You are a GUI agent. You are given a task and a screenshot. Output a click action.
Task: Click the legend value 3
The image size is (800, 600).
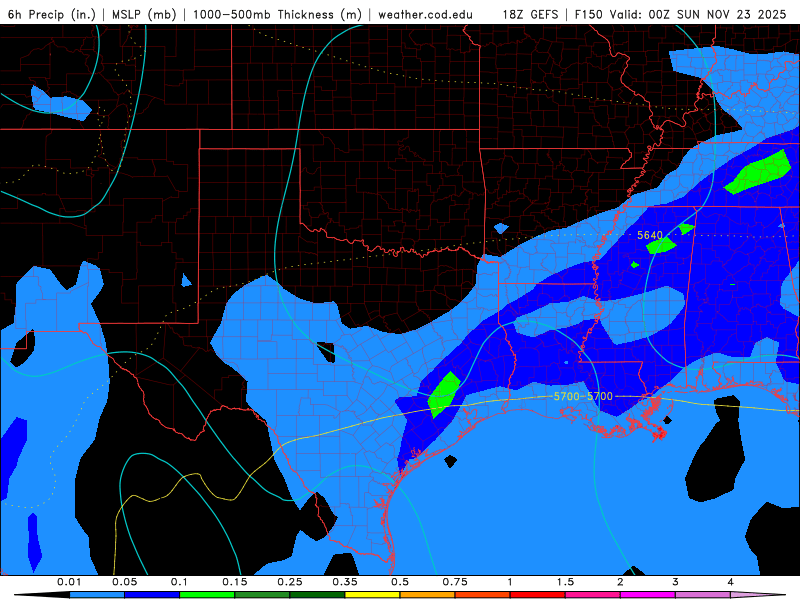pyautogui.click(x=676, y=582)
